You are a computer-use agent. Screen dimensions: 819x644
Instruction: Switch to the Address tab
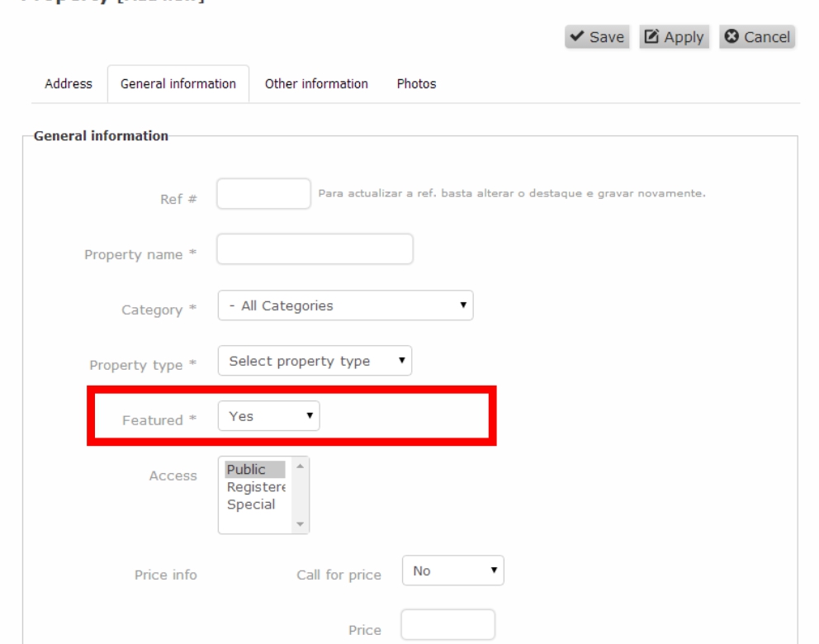click(x=69, y=83)
